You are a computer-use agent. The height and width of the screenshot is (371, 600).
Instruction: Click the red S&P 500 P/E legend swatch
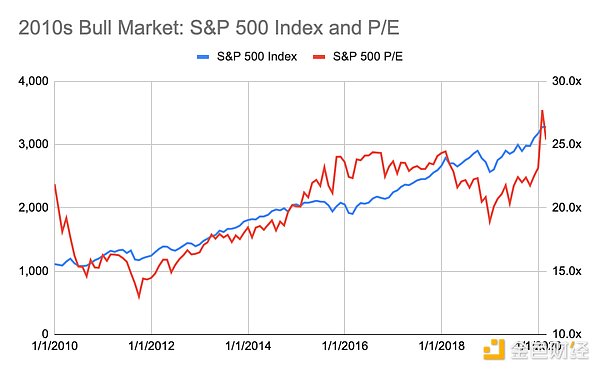click(319, 57)
